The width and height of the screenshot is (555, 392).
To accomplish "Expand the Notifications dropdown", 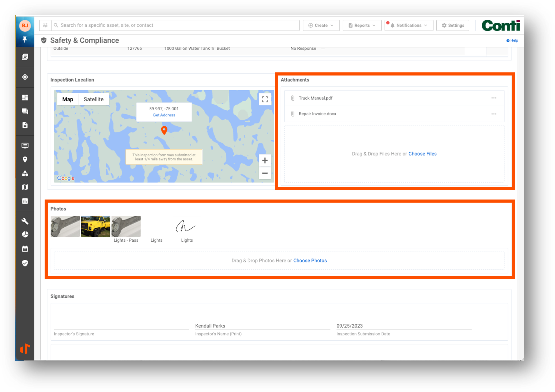I will pos(409,25).
